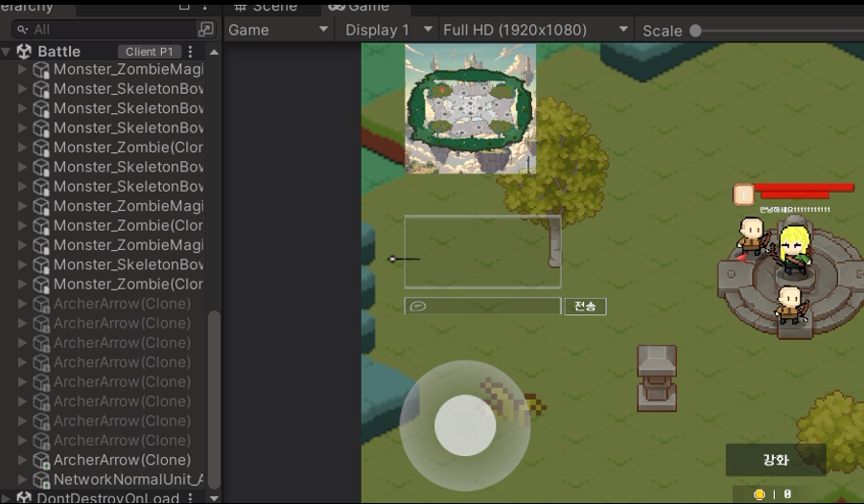Click the magnifier icon in Hierarchy search
Image resolution: width=864 pixels, height=504 pixels.
tap(22, 29)
